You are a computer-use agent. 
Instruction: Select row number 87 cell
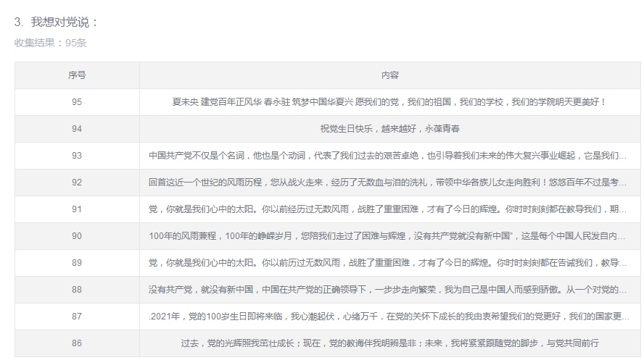tap(77, 317)
